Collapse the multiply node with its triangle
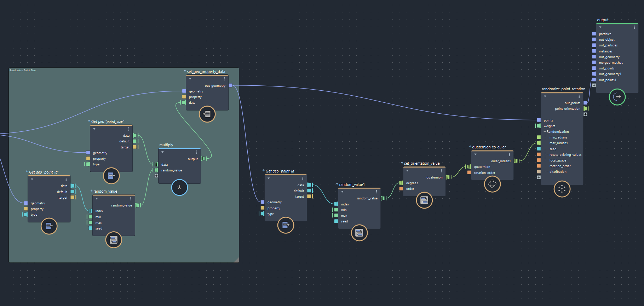Screen dimensions: 644x306 click(162, 152)
